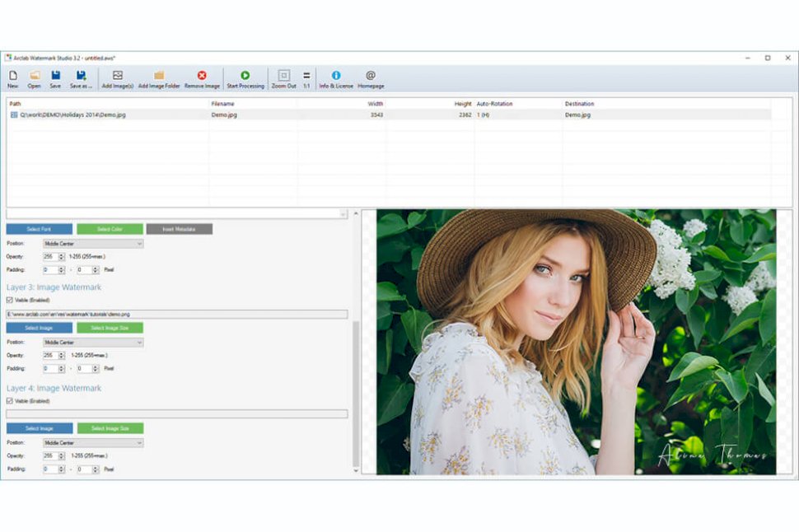Click Demo.jpg in the Filename column
The height and width of the screenshot is (532, 799).
(x=224, y=115)
